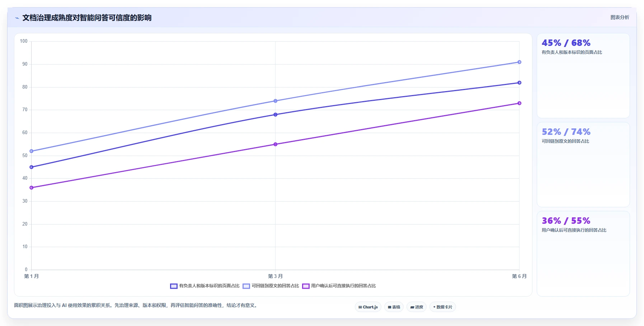The image size is (644, 326).
Task: Click the purple data point at 第 1 月
Action: (32, 188)
